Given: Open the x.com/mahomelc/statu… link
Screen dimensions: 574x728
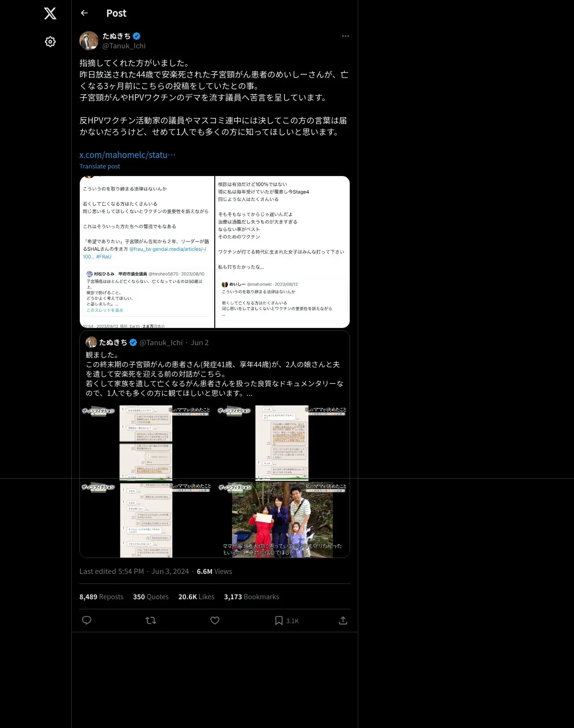Looking at the screenshot, I should (x=127, y=155).
